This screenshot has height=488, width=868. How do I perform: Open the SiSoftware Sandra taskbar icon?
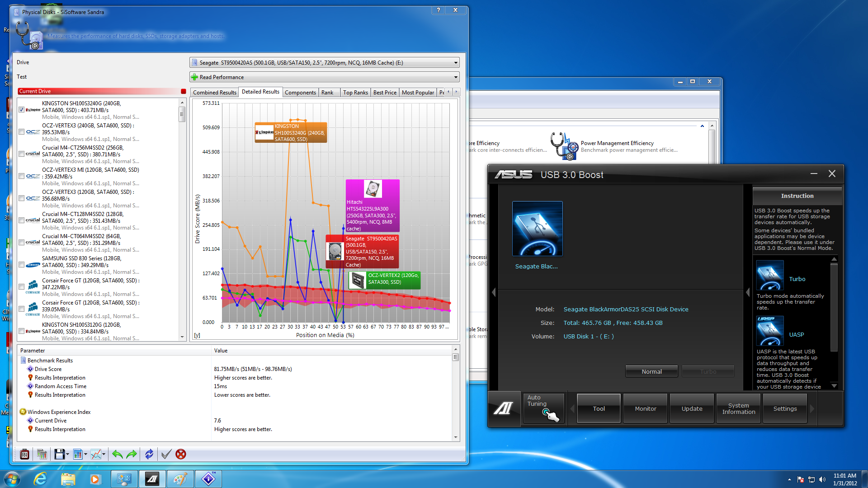tap(208, 479)
